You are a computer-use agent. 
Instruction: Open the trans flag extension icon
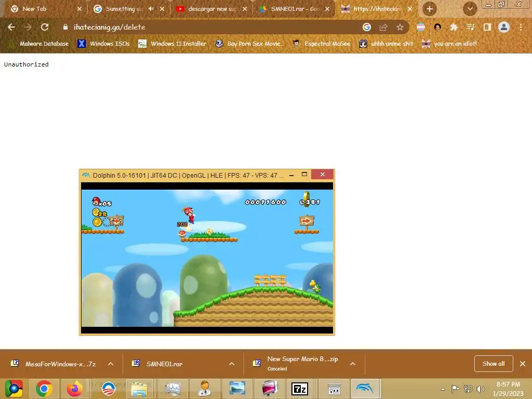421,27
